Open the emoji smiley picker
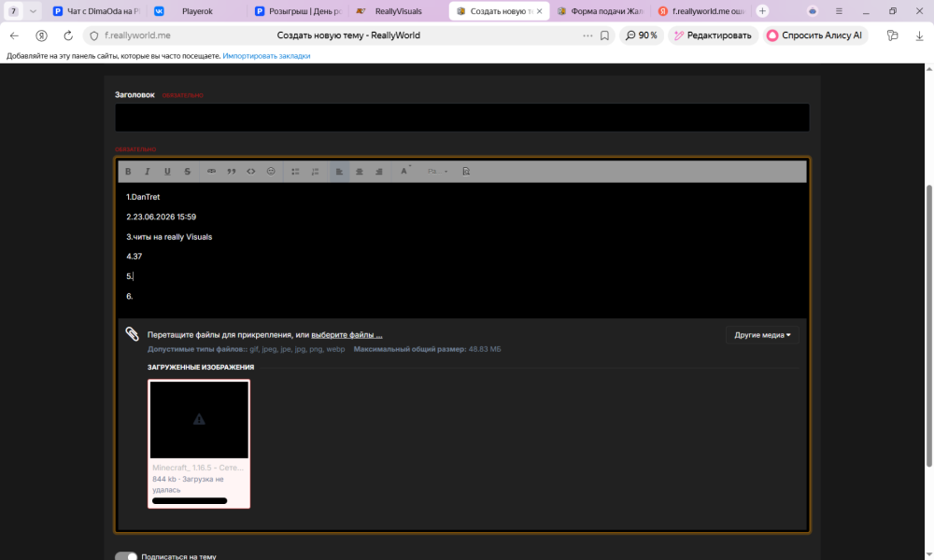 [x=271, y=172]
